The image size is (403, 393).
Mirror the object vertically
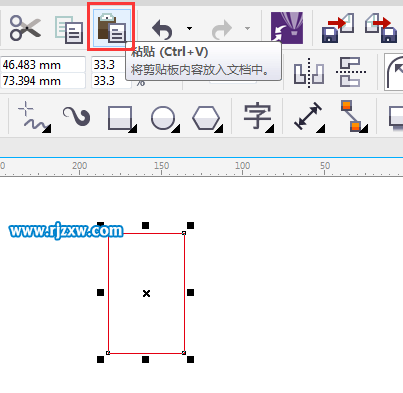point(351,72)
